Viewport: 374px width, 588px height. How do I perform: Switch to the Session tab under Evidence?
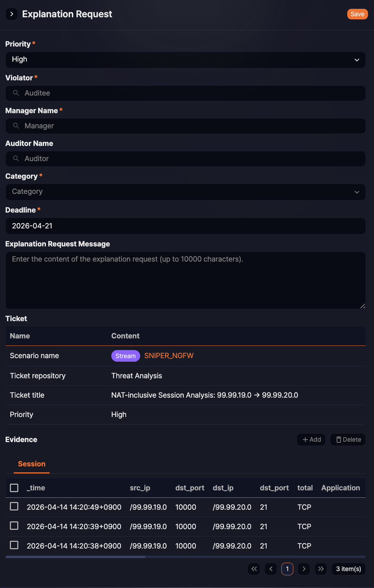(31, 464)
